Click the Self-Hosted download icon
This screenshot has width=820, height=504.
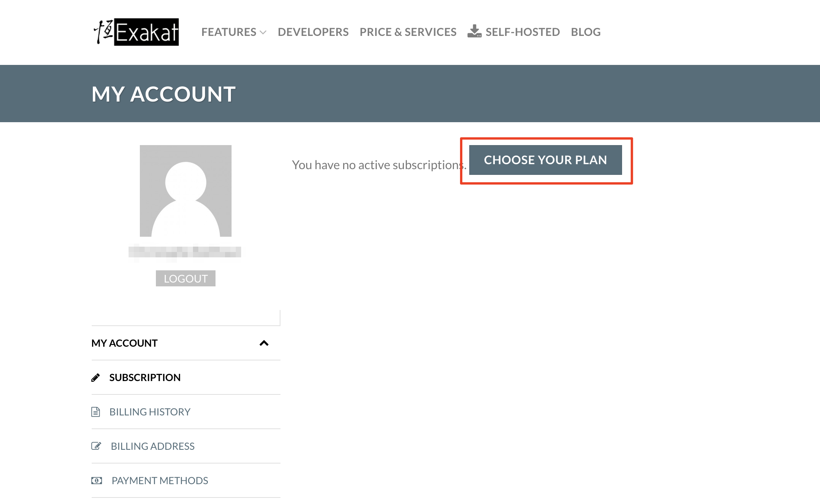tap(474, 32)
